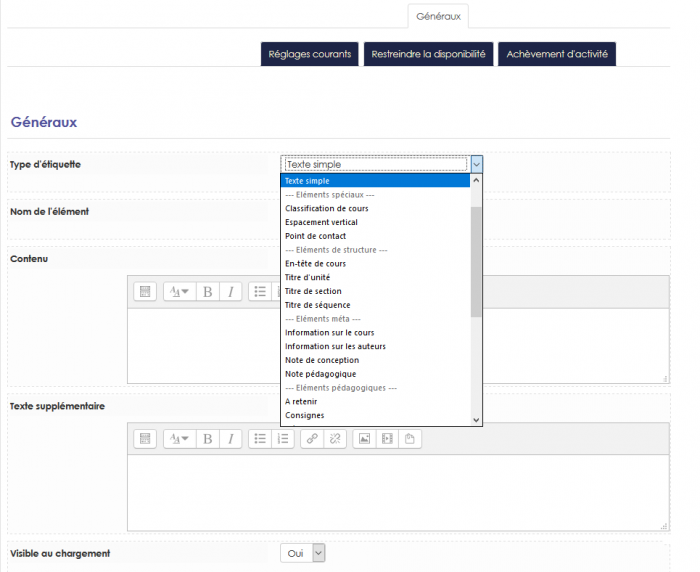This screenshot has width=700, height=572.
Task: Choose 'Note pédagogique' option in list
Action: click(320, 374)
